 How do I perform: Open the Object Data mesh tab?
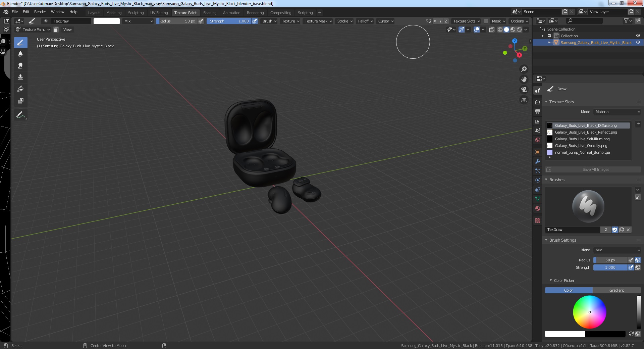(x=538, y=199)
